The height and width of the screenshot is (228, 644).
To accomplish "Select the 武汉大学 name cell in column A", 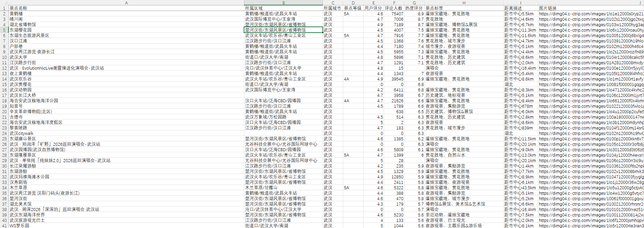I will [126, 57].
